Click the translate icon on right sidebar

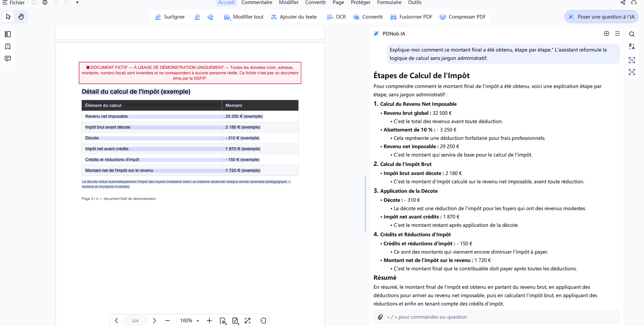[632, 47]
